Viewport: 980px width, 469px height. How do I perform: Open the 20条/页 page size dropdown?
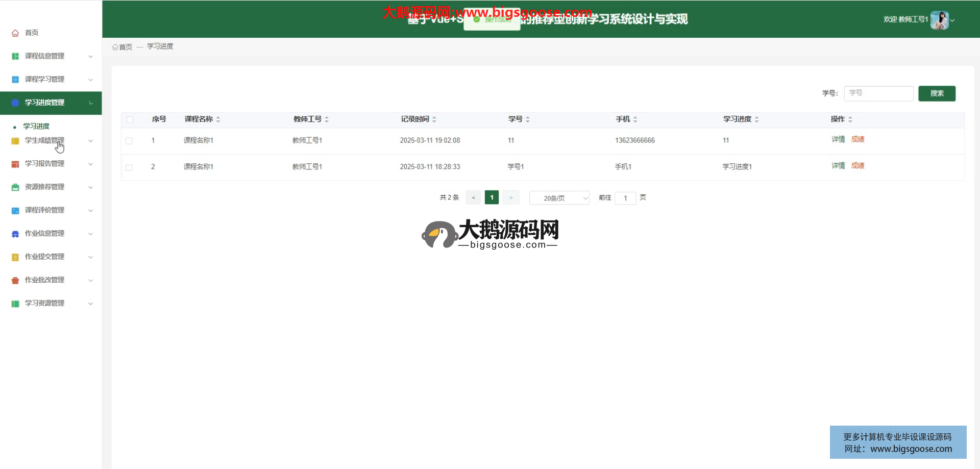coord(559,198)
